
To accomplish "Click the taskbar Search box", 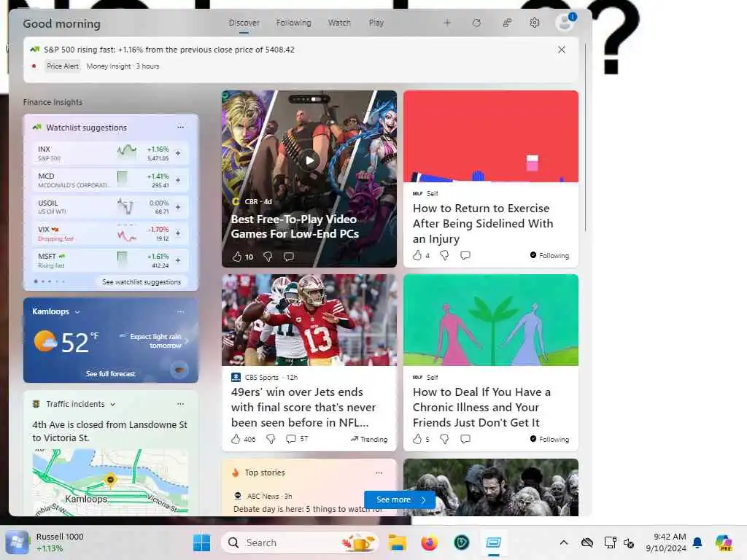I will coord(301,542).
